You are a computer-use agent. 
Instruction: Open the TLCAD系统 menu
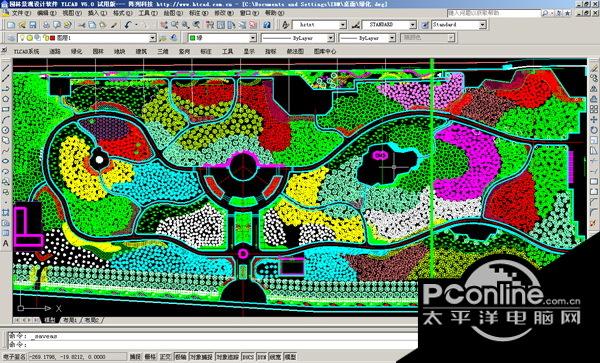[x=26, y=51]
